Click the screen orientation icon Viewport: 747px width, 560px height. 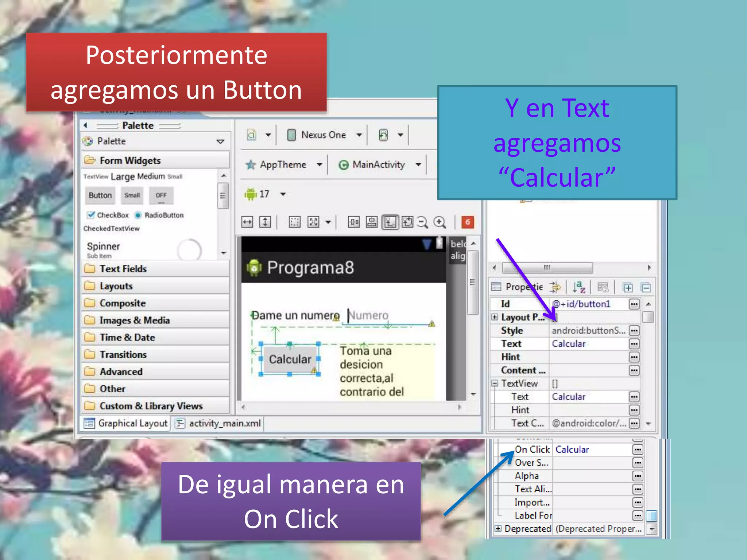(383, 135)
